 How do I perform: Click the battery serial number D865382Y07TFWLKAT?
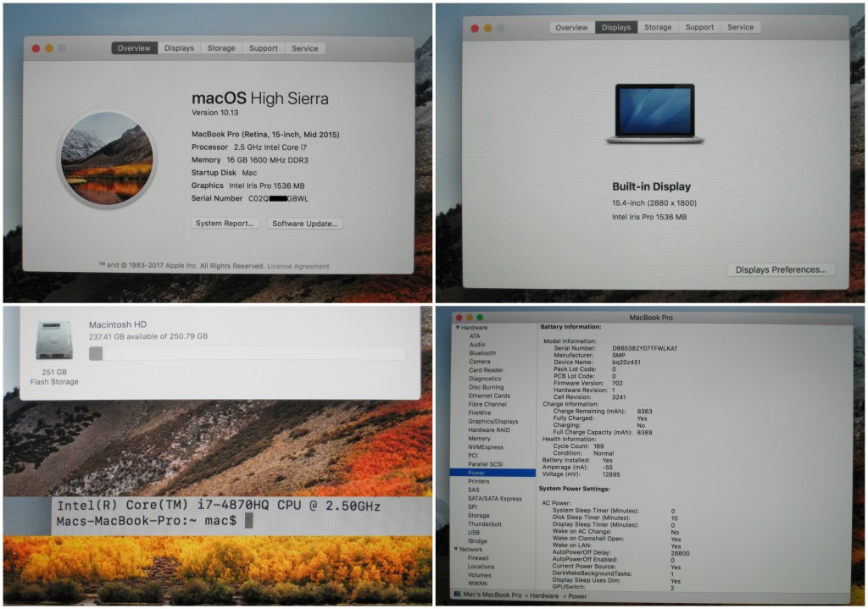point(645,348)
